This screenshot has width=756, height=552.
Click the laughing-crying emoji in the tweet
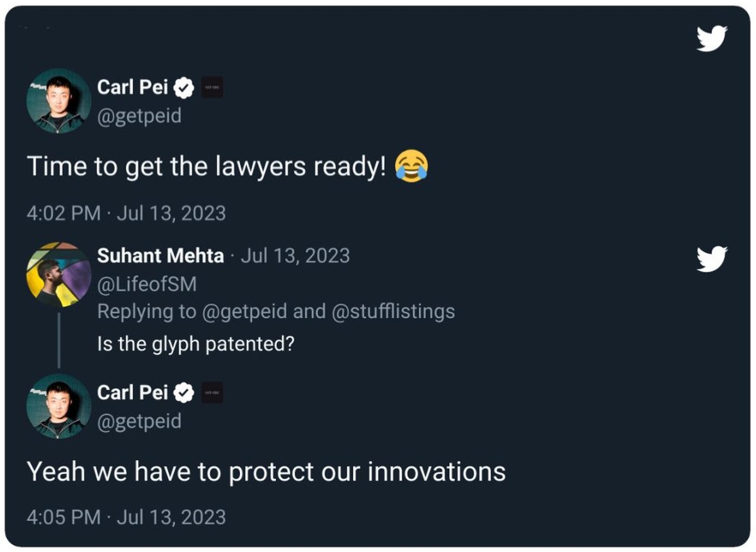tap(411, 167)
